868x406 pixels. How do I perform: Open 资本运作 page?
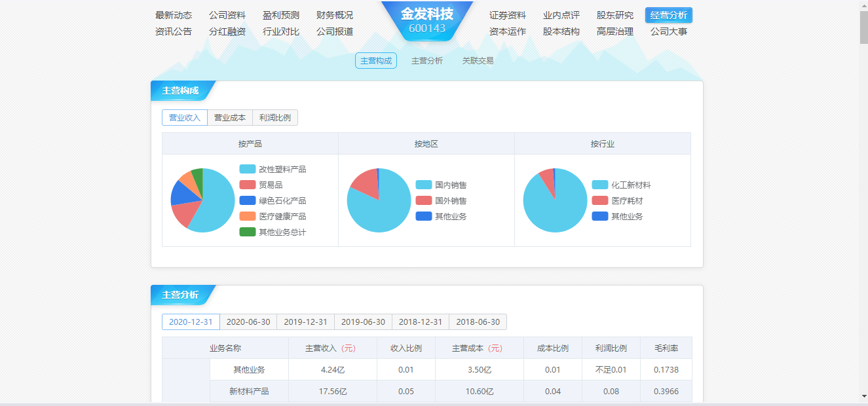click(508, 31)
